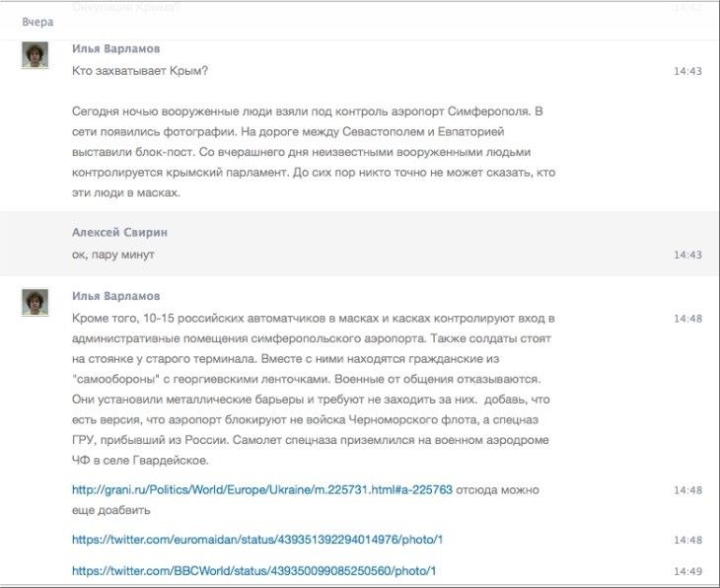Screen dimensions: 720x588
Task: Click Илья Варламов's name above the 'Кроме того' message
Action: coord(115,296)
